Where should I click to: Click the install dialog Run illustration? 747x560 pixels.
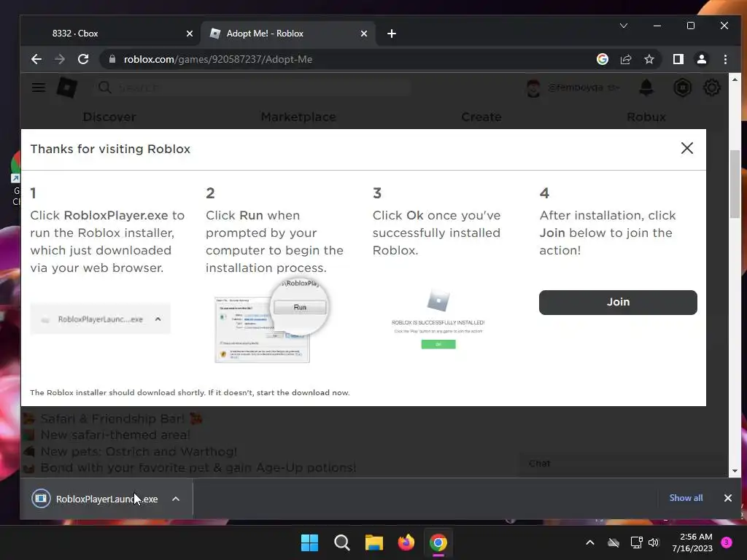(273, 321)
